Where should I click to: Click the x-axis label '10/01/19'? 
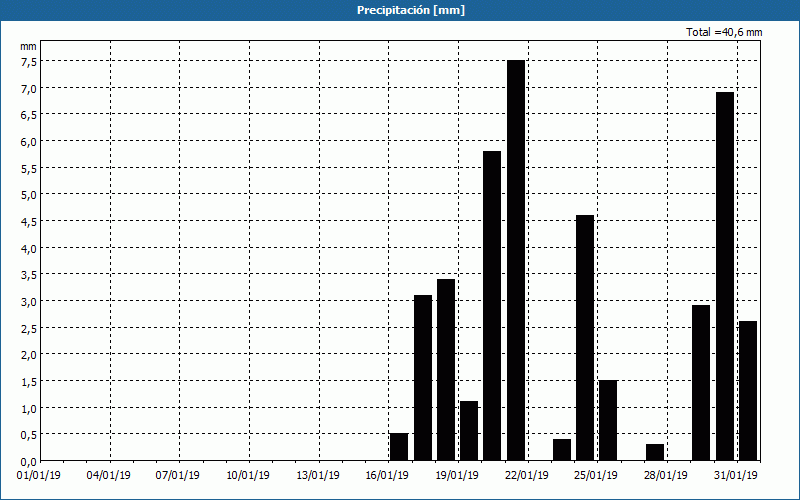248,476
